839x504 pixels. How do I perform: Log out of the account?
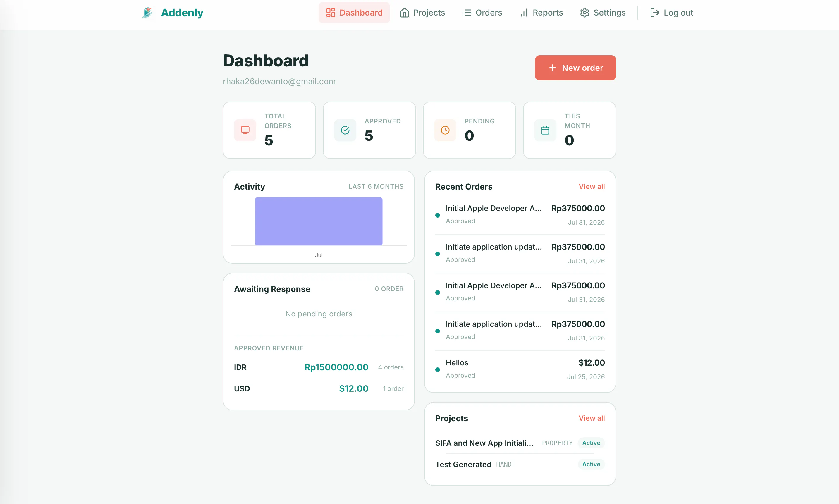pyautogui.click(x=672, y=13)
